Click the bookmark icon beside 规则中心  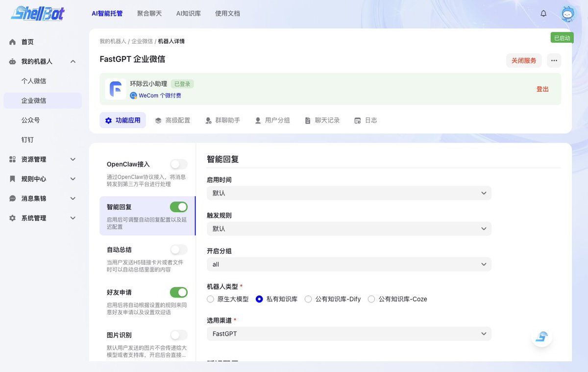click(13, 179)
